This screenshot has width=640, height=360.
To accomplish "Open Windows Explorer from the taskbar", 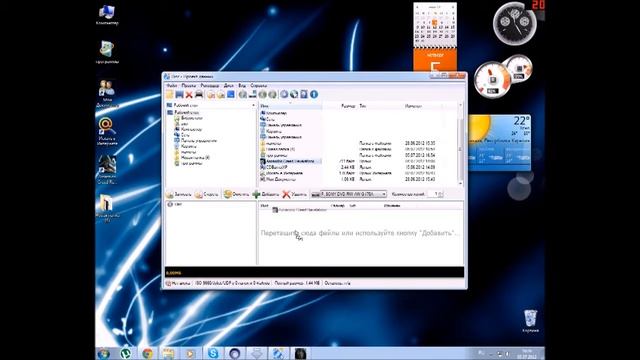I will 169,353.
